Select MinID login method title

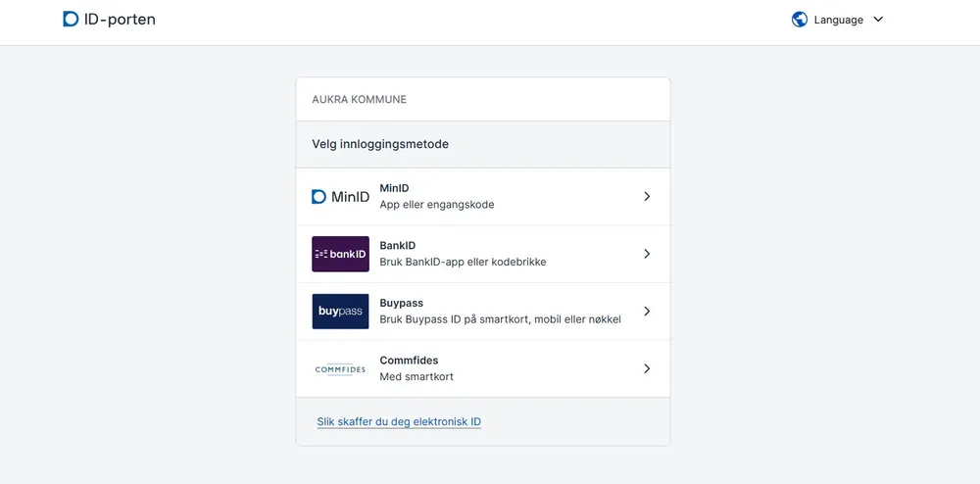click(x=394, y=188)
